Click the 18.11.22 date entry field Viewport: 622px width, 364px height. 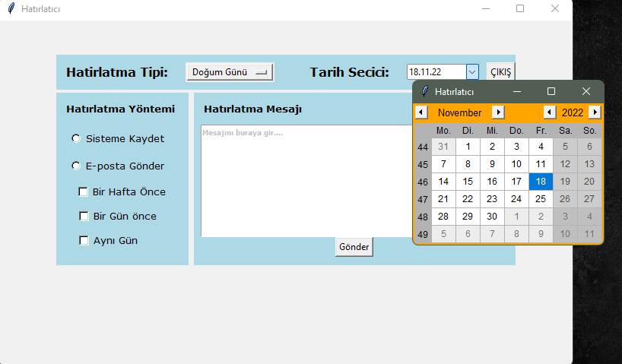[x=436, y=72]
